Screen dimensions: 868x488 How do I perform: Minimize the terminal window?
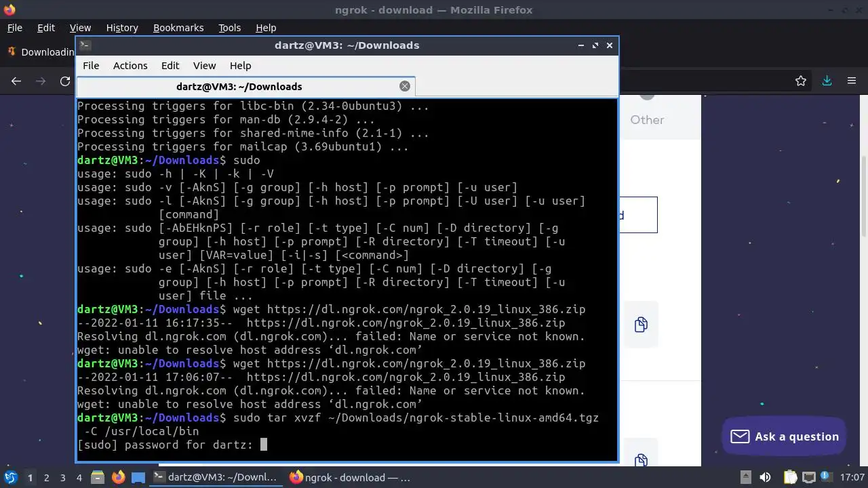click(x=581, y=45)
